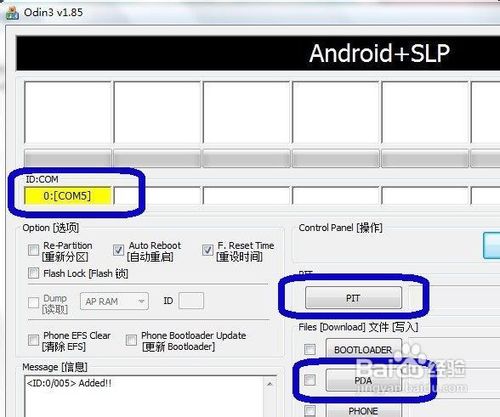This screenshot has width=500, height=417.
Task: Enable the Flash Lock checkbox
Action: point(33,273)
